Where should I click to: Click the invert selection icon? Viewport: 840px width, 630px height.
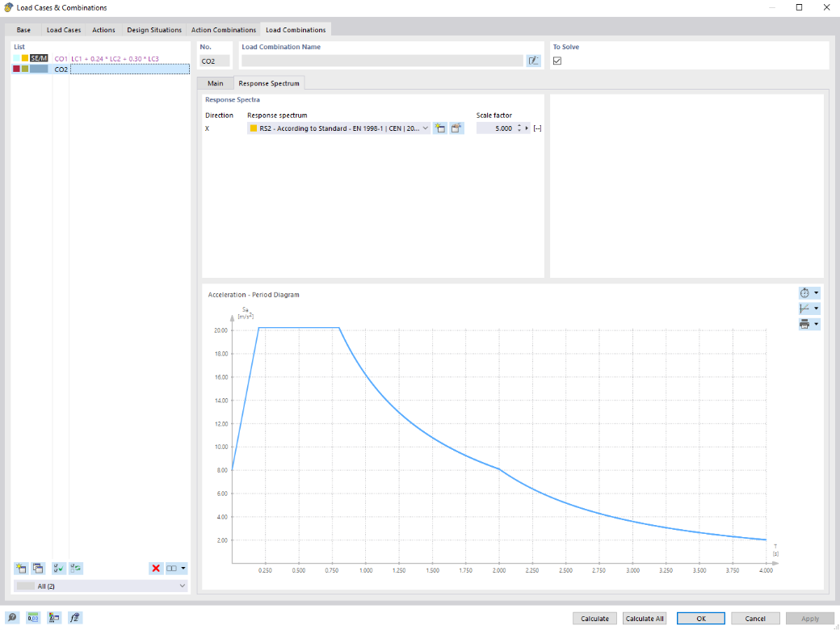coord(76,569)
